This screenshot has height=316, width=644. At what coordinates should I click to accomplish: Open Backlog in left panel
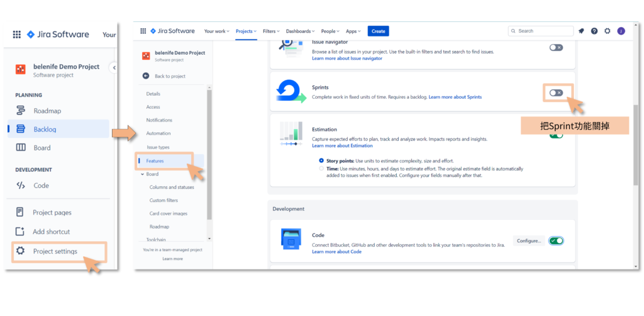(x=58, y=129)
